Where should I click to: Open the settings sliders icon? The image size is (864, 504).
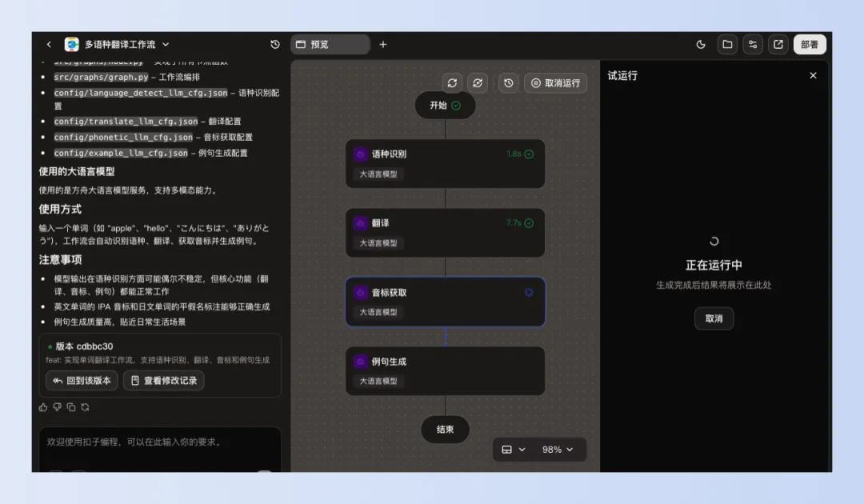[753, 45]
